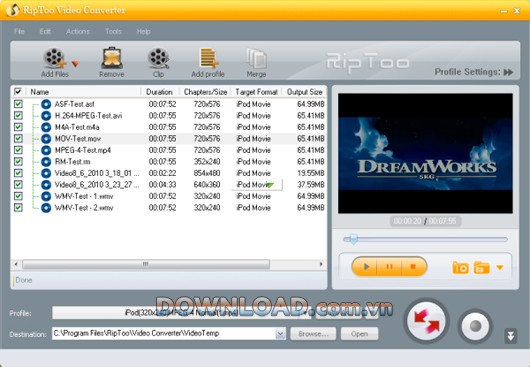Click the Add Files film reel icon
Image resolution: width=530 pixels, height=367 pixels.
point(54,59)
